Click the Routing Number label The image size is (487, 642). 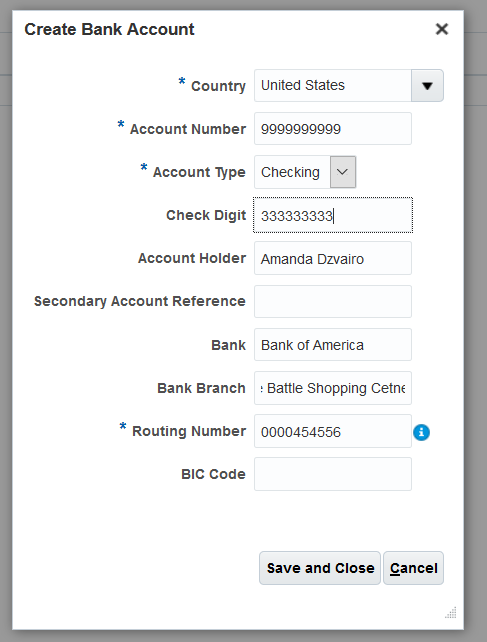(189, 431)
